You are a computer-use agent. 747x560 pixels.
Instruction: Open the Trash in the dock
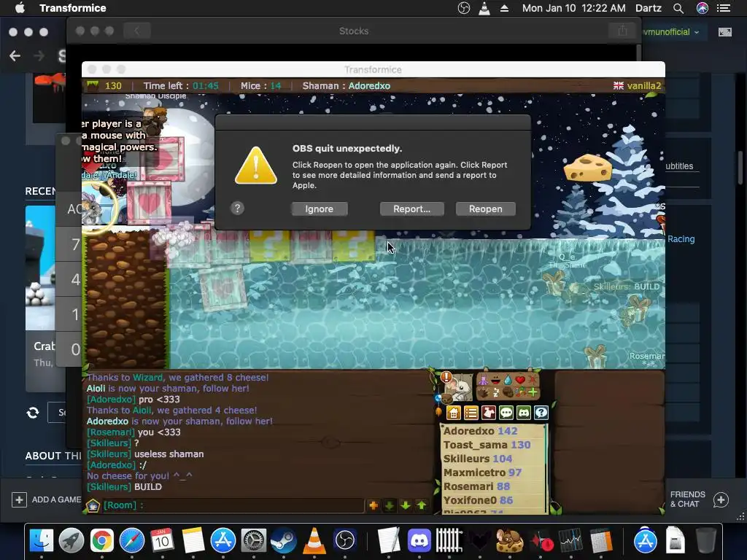705,540
